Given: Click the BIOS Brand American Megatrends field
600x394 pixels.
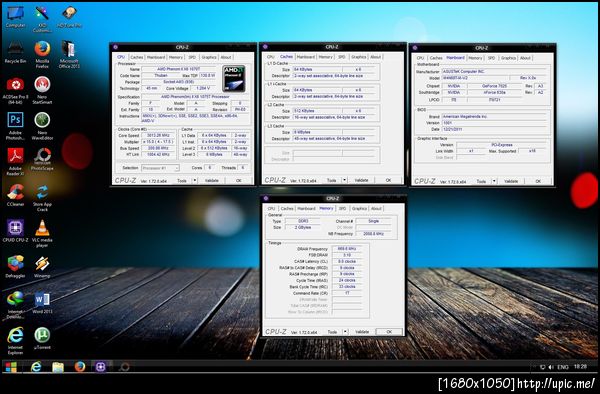Looking at the screenshot, I should point(494,116).
